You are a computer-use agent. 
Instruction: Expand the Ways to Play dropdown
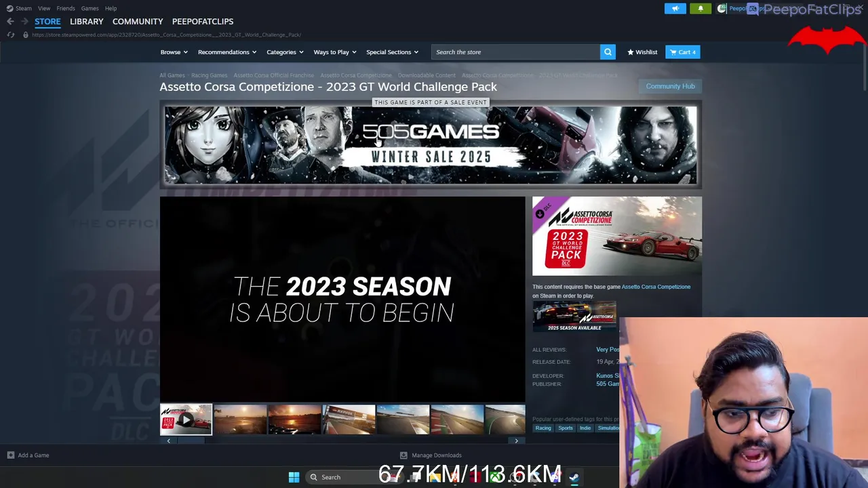tap(334, 52)
